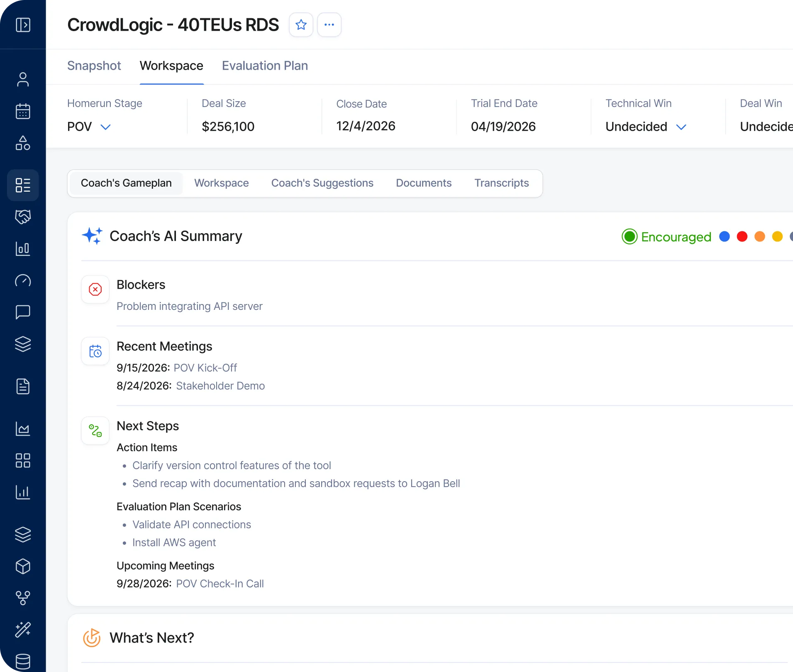Select the 3D cube icon in sidebar

point(23,567)
